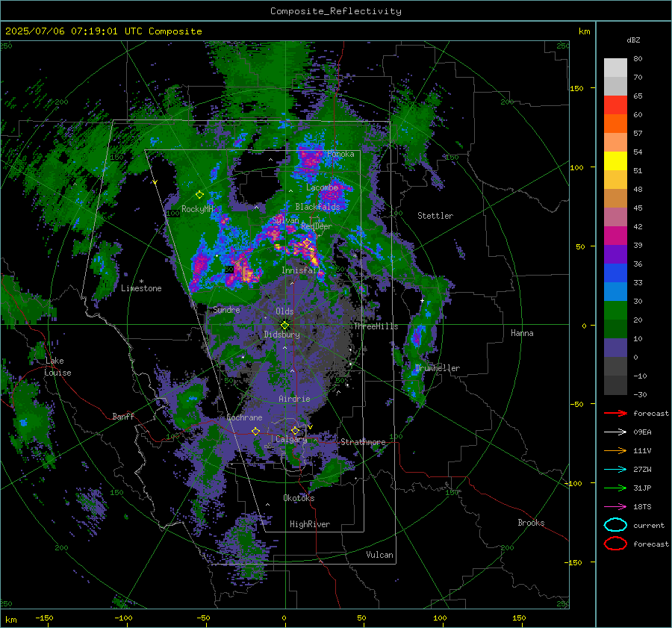
Task: Click the Olds town label
Action: 284,311
